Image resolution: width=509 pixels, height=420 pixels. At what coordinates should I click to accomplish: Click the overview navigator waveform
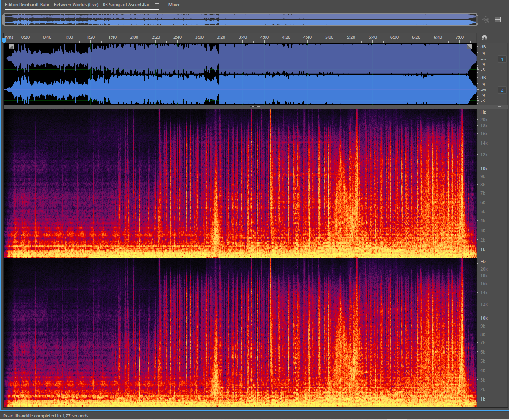point(241,19)
